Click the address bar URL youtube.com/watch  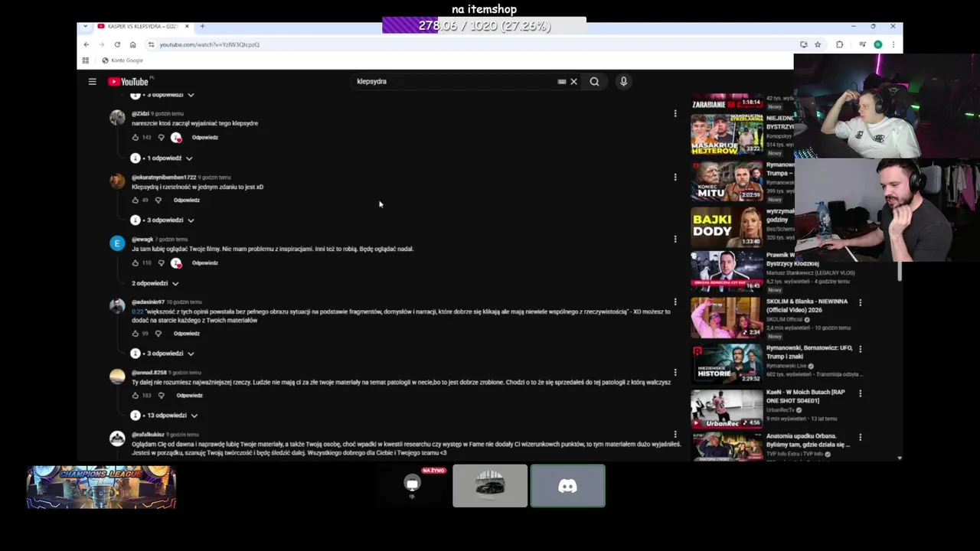click(210, 44)
